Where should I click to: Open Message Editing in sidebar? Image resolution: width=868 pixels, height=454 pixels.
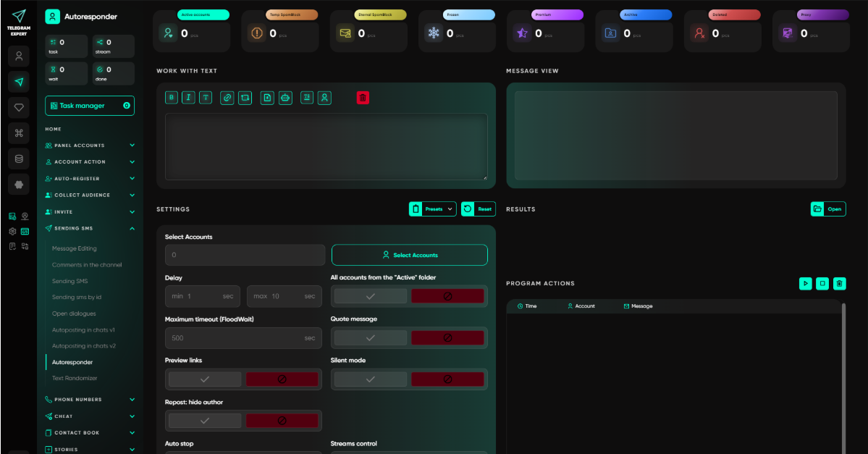pos(74,248)
